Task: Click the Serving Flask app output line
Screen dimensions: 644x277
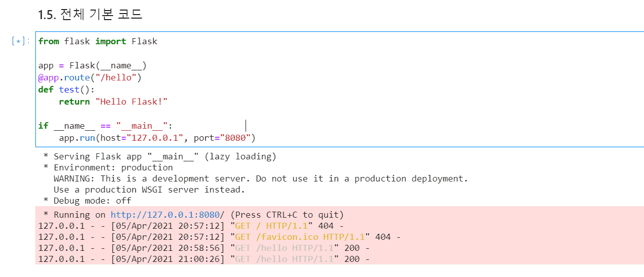Action: 165,156
